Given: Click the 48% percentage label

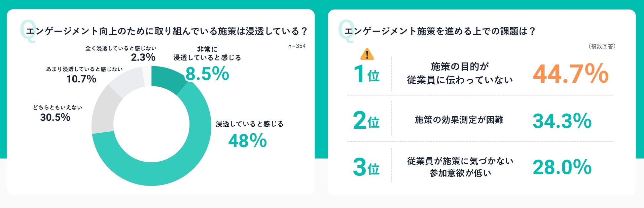Looking at the screenshot, I should [x=247, y=141].
